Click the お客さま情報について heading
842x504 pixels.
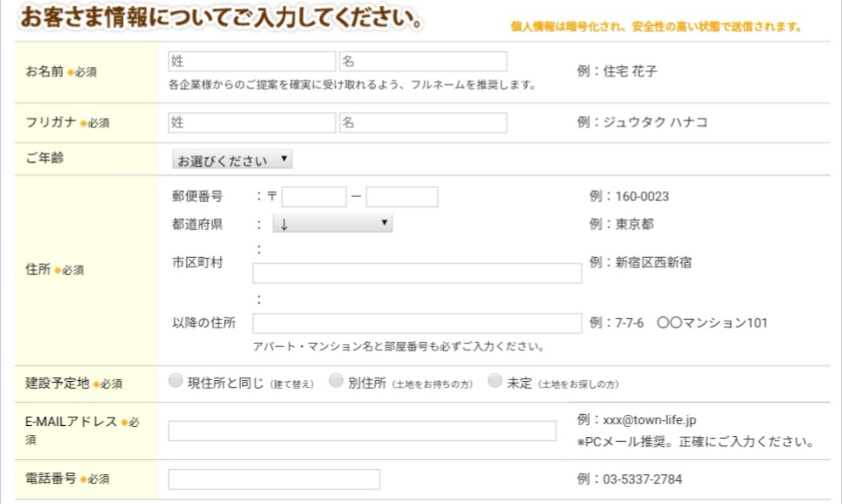(x=222, y=17)
